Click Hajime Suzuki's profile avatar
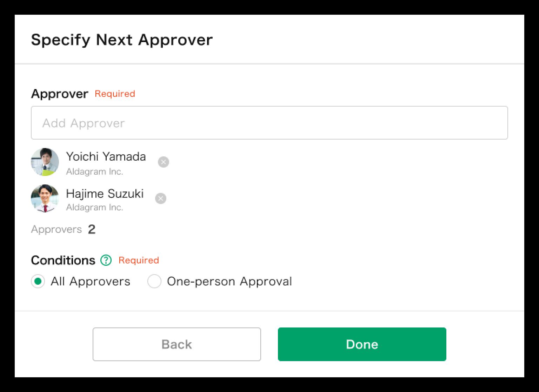Screen dimensions: 539x392 (45, 198)
